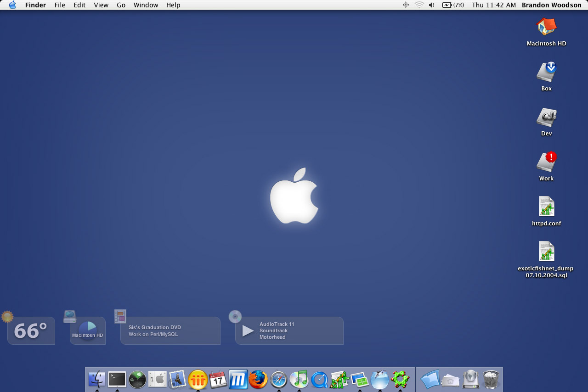Open Safari compass icon in Dock
588x392 pixels.
click(x=278, y=379)
